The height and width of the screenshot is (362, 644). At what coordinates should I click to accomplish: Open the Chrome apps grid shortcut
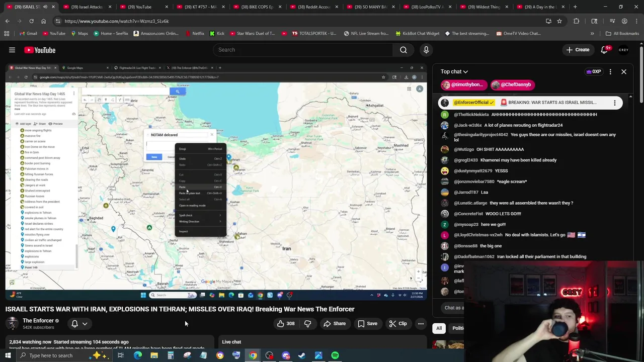click(x=7, y=34)
